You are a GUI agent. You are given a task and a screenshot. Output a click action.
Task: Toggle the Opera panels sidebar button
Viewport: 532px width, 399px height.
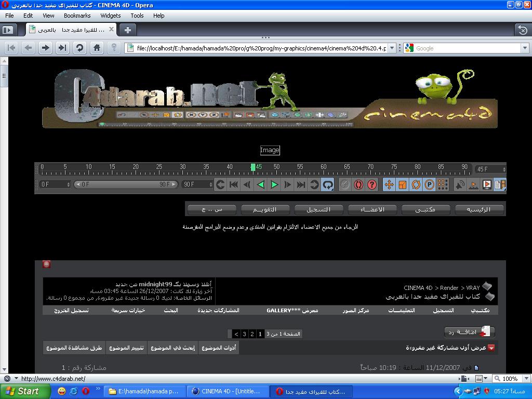pyautogui.click(x=7, y=30)
